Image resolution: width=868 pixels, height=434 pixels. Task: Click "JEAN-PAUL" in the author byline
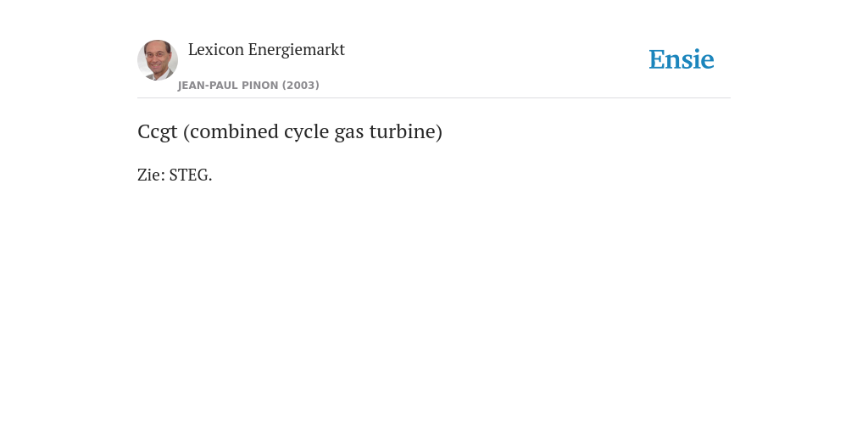click(209, 86)
